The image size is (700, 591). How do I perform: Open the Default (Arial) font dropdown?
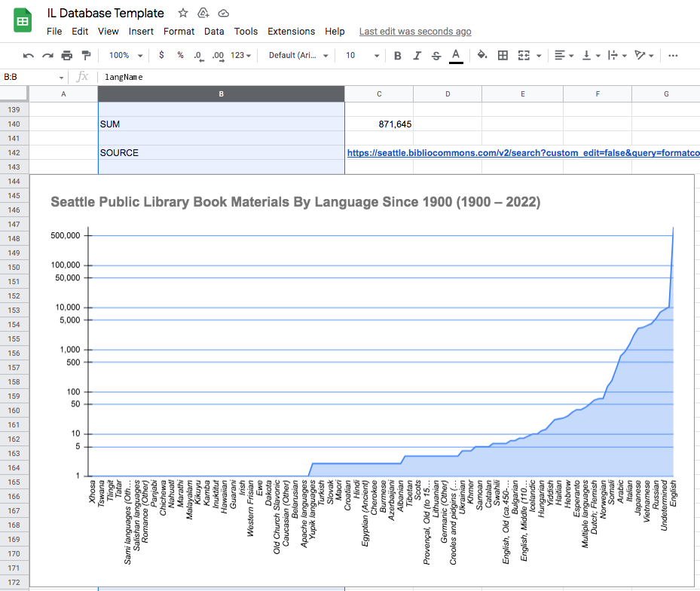(298, 55)
